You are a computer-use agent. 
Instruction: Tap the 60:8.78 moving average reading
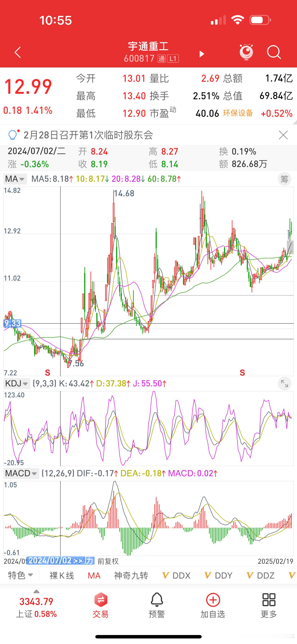point(164,179)
